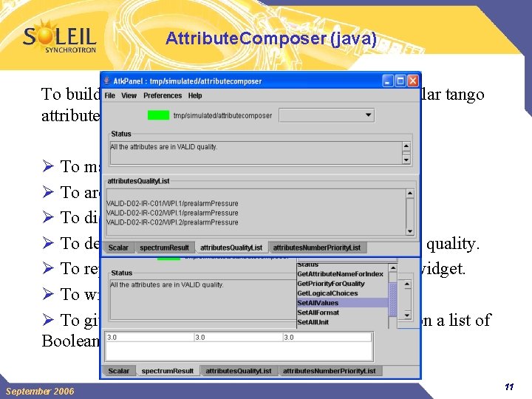The image size is (532, 399).
Task: Choose GetAttributeNameForIndex command
Action: (x=341, y=274)
